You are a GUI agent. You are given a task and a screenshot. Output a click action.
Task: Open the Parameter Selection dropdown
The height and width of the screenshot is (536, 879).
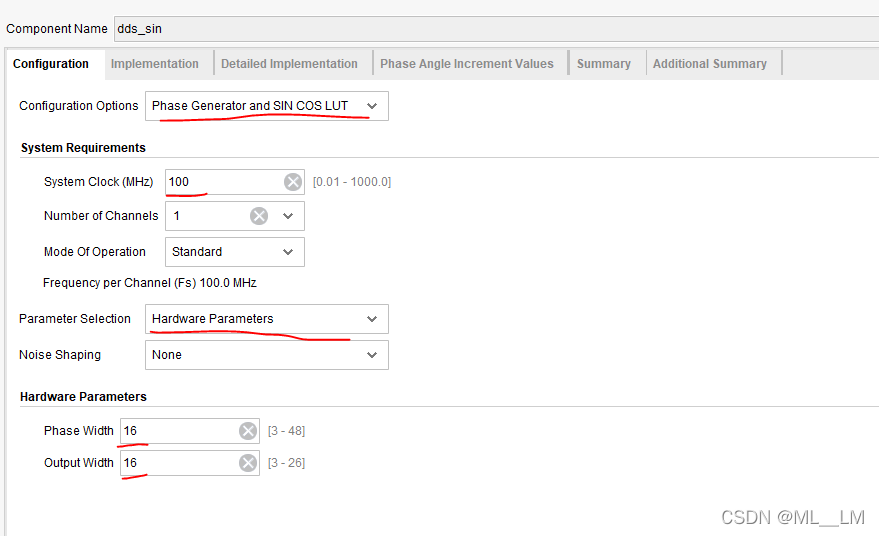267,319
